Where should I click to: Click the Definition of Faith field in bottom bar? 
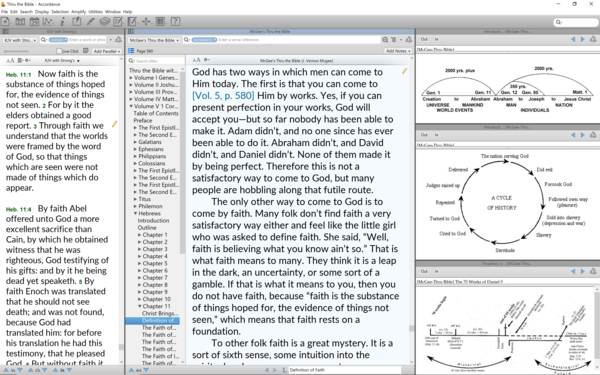point(344,370)
